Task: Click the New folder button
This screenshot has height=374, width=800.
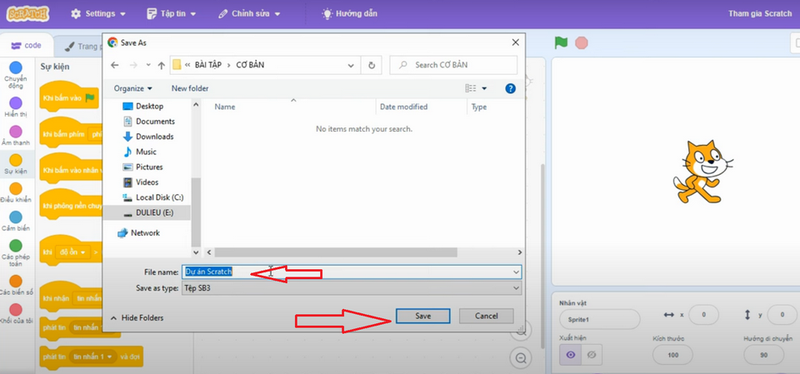Action: [190, 88]
